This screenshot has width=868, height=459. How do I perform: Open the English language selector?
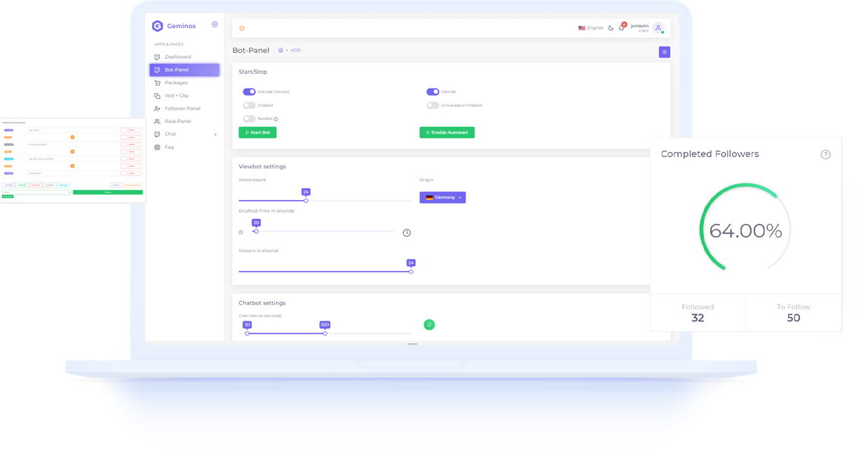coord(590,28)
